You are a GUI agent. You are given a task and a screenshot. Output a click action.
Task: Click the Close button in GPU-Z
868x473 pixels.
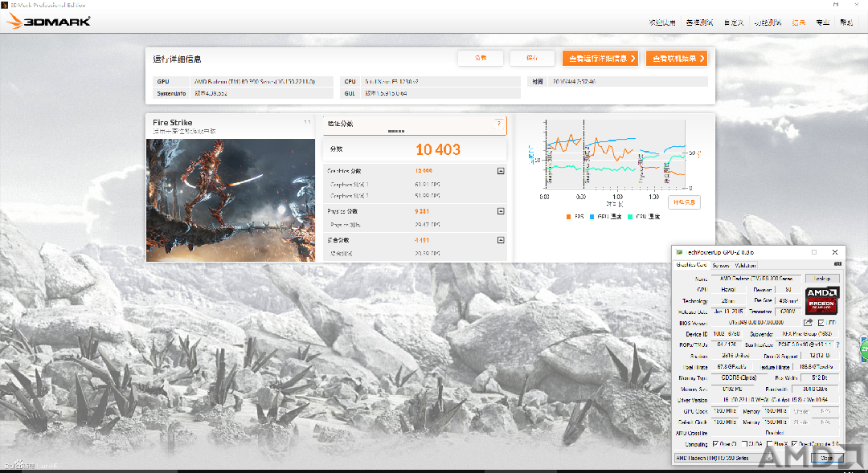tap(826, 458)
